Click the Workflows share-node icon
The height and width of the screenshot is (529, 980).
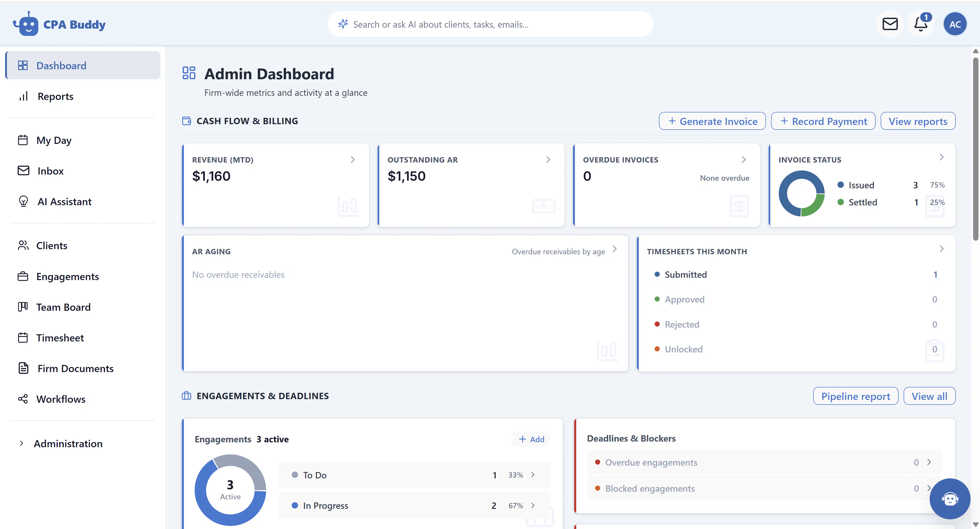point(23,399)
